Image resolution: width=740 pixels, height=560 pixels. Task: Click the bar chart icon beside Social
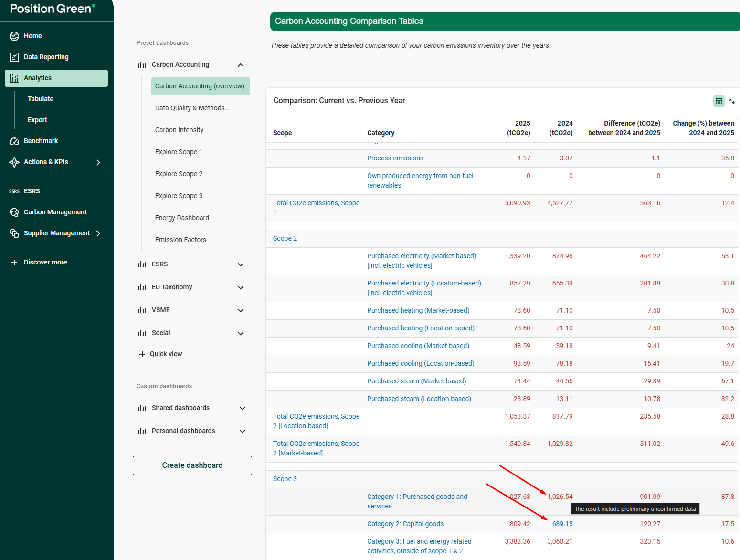pyautogui.click(x=142, y=333)
